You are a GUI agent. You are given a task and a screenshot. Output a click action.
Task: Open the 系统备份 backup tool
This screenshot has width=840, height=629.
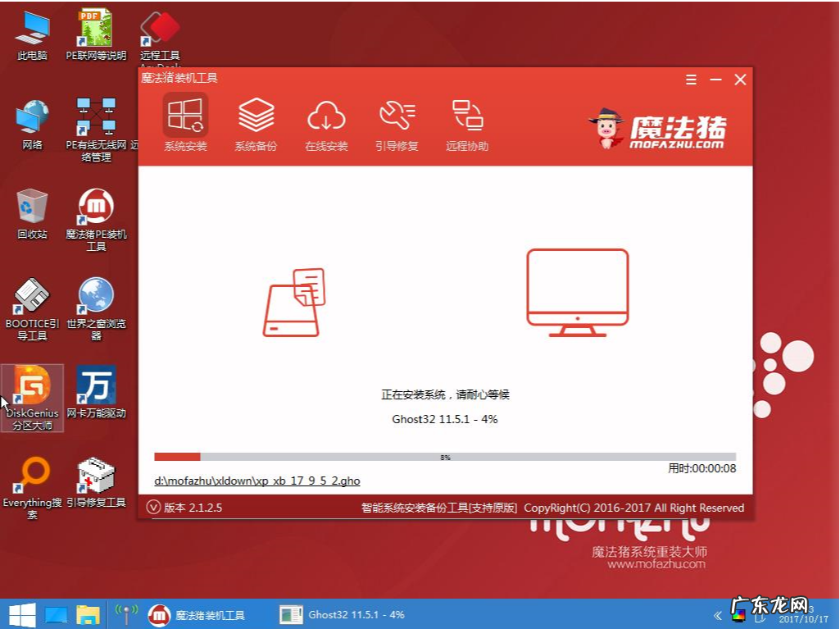255,123
